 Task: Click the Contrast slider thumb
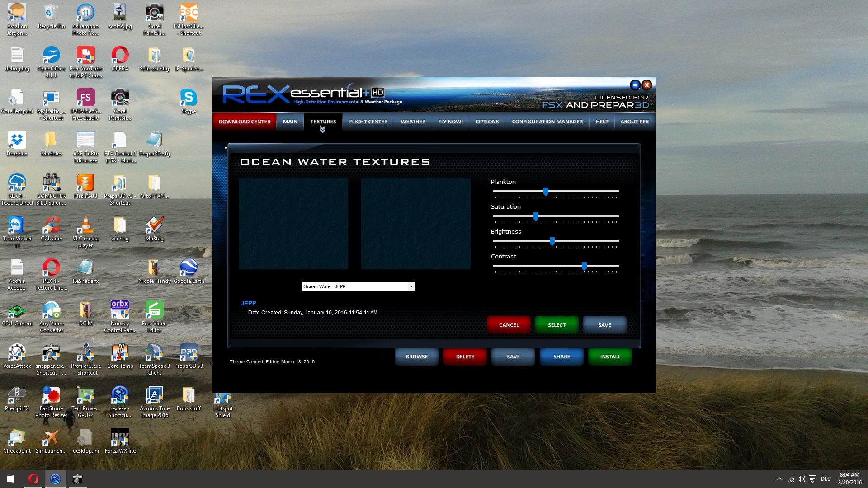coord(585,266)
